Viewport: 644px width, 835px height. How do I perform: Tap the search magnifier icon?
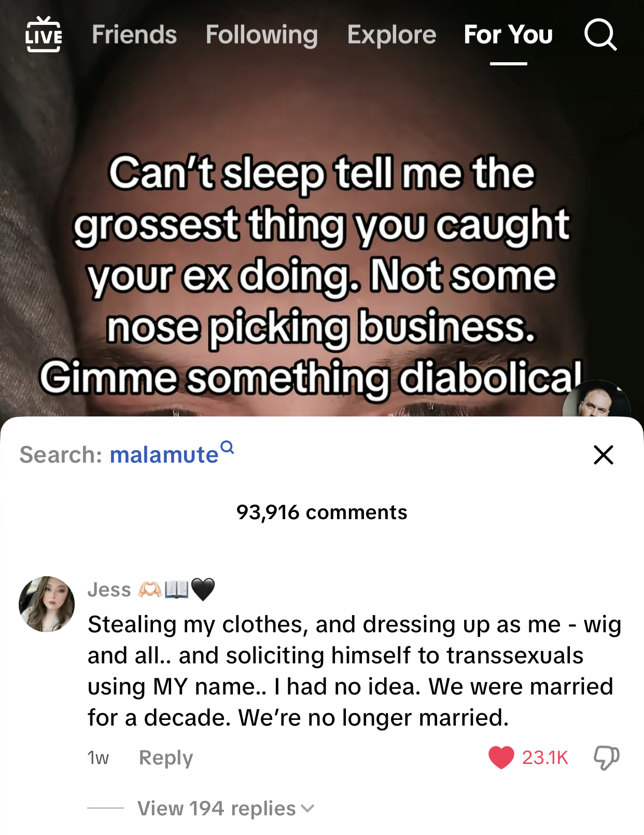tap(600, 35)
